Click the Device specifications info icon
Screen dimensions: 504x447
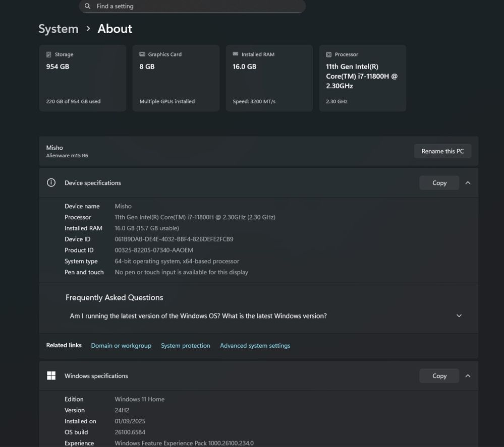pos(51,183)
